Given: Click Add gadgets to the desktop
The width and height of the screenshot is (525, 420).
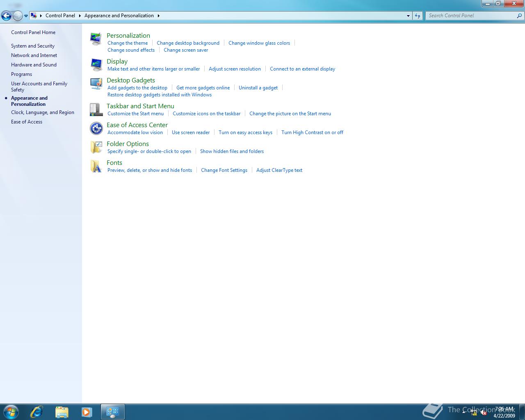Looking at the screenshot, I should coord(137,88).
